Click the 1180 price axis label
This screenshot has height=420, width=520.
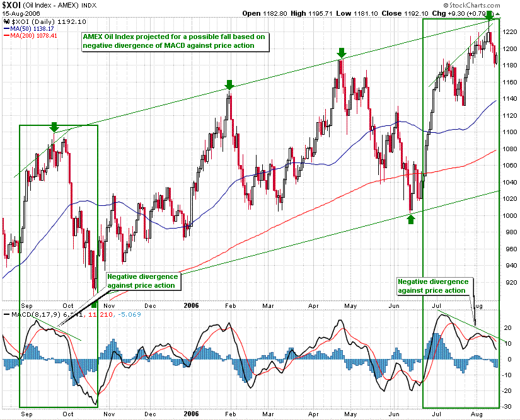(510, 65)
